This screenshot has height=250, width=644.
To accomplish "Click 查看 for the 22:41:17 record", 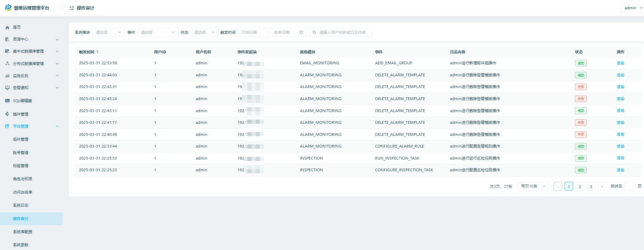I will tap(621, 122).
